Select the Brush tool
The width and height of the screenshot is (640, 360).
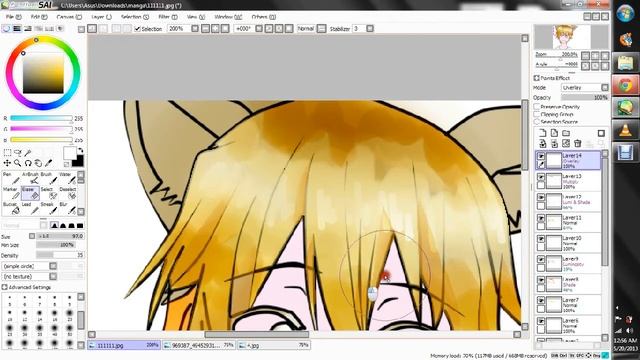[x=49, y=178]
